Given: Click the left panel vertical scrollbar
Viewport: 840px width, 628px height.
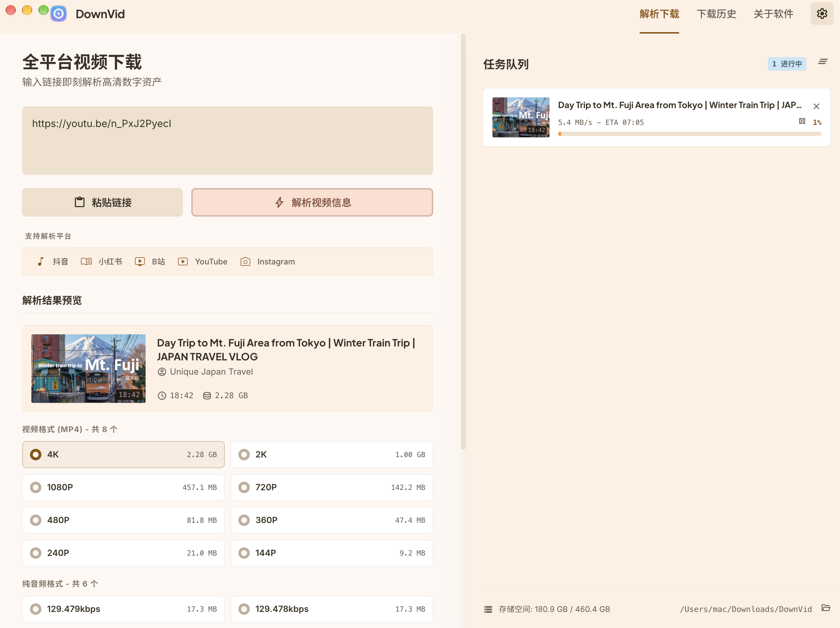Looking at the screenshot, I should point(463,242).
